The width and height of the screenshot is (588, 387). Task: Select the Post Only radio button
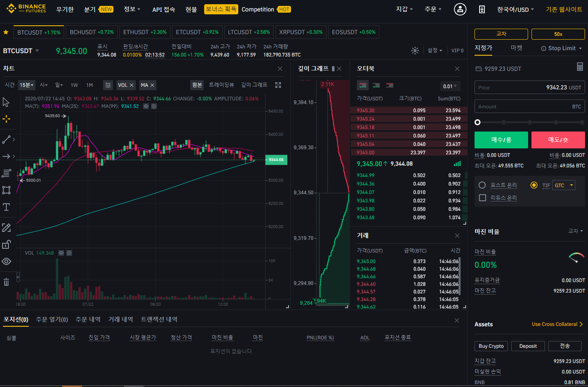point(482,185)
